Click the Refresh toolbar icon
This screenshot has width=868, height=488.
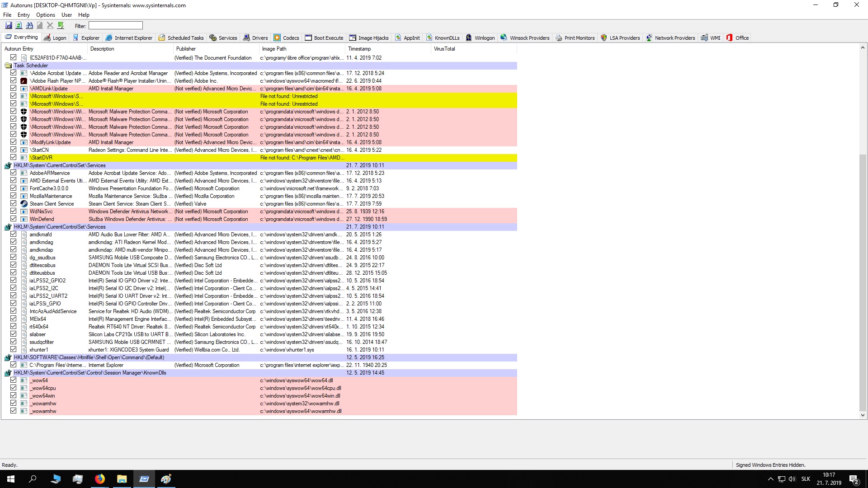[19, 26]
